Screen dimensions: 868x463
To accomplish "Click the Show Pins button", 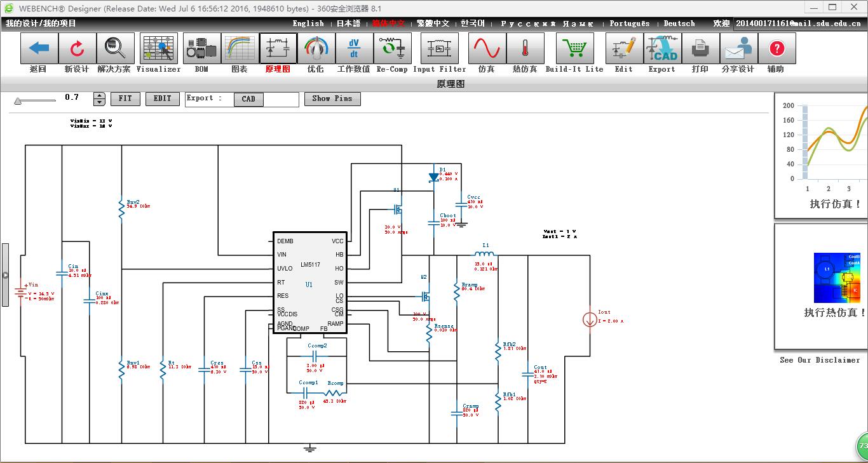I will point(332,98).
